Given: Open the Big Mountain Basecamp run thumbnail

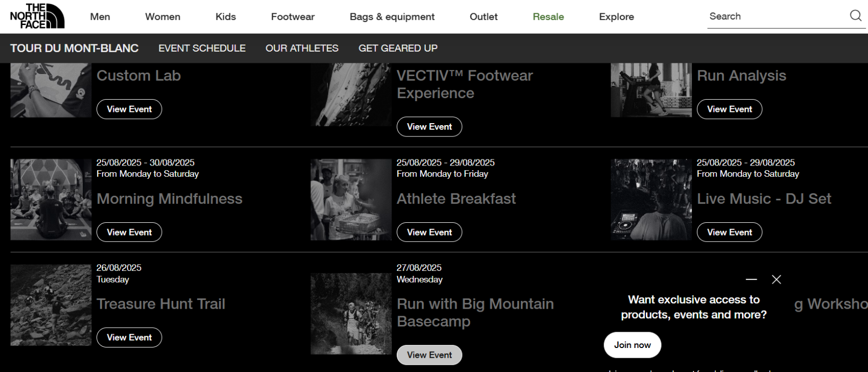Looking at the screenshot, I should pyautogui.click(x=351, y=314).
